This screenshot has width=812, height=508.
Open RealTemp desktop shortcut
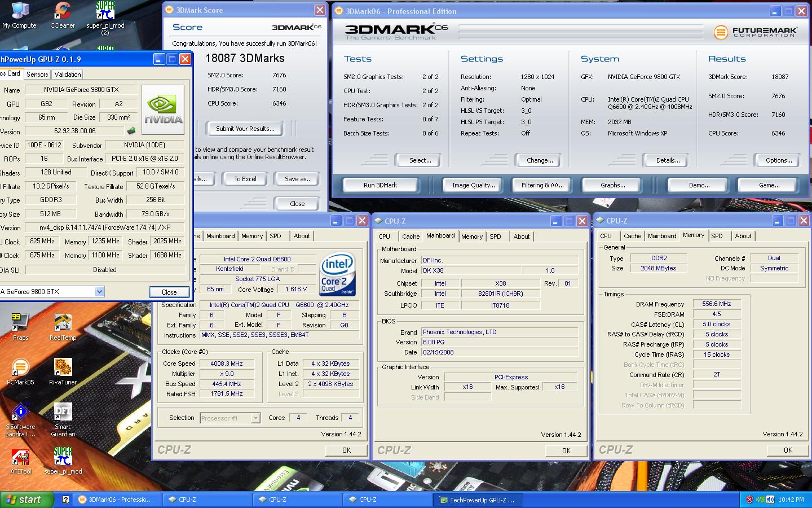[63, 327]
